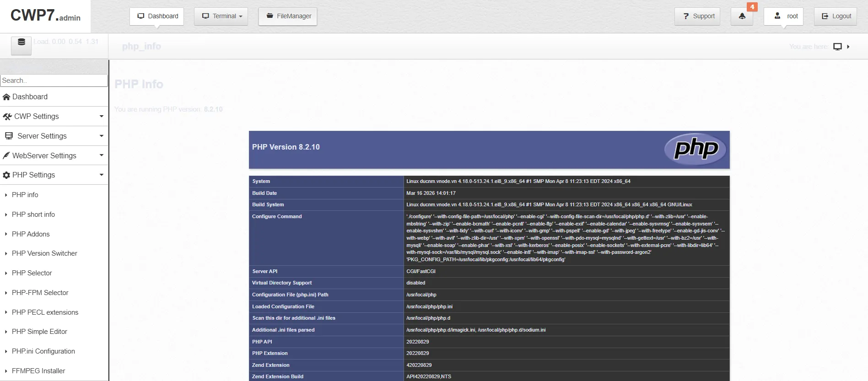Screen dimensions: 868x381
Task: Click the PHP Settings caret arrow
Action: (102, 175)
